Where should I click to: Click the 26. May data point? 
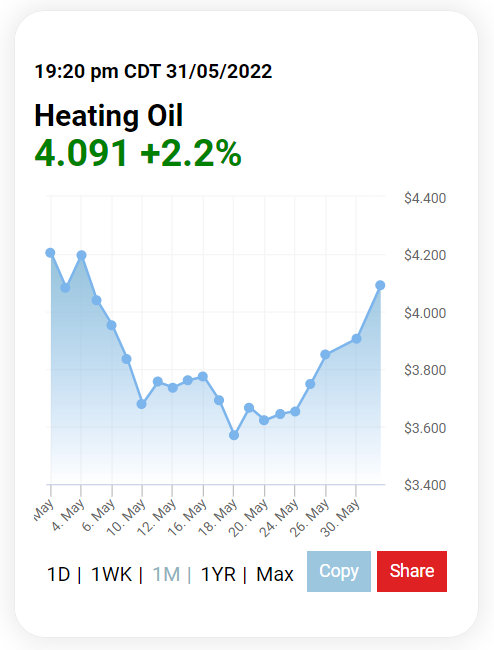pos(325,354)
